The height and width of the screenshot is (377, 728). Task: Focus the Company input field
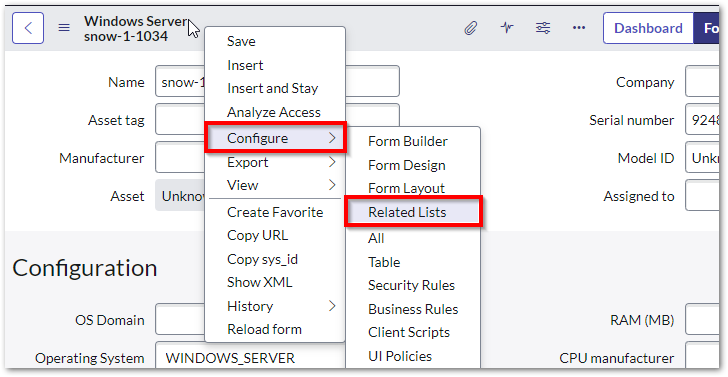702,82
